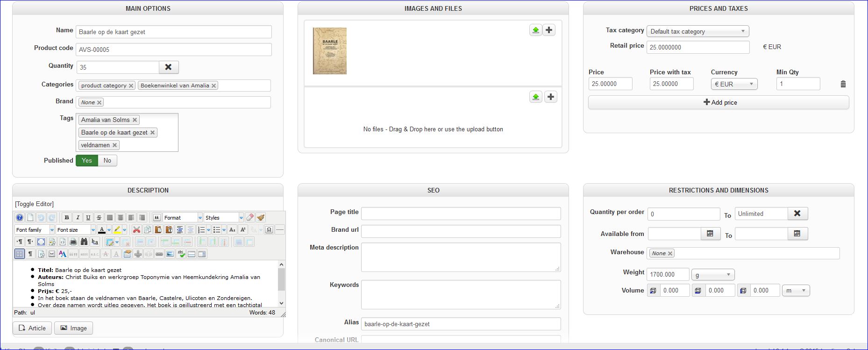Open the Font size dropdown
Viewport: 868px width, 350px height.
tap(76, 229)
